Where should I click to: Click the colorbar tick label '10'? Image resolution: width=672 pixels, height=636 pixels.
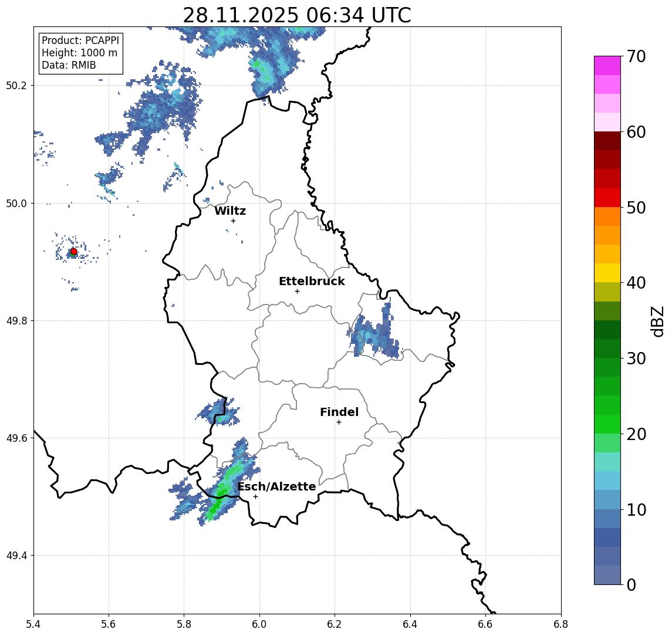[x=636, y=510]
